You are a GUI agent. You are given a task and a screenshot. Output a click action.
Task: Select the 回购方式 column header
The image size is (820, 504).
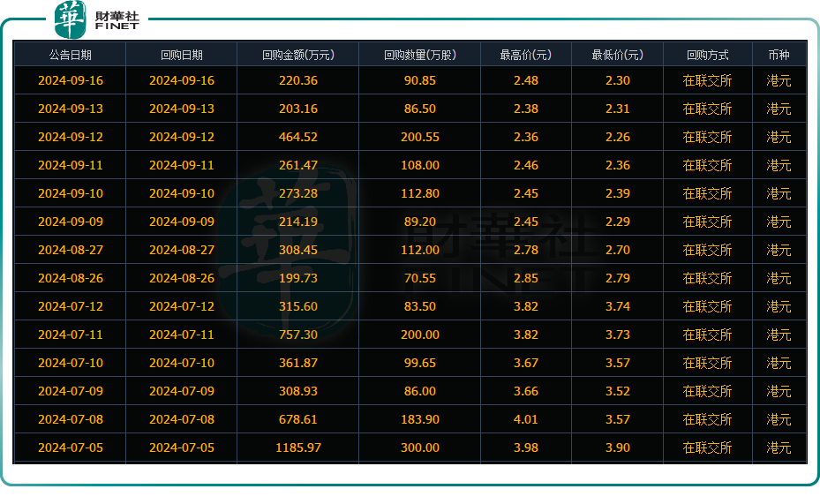tap(708, 55)
